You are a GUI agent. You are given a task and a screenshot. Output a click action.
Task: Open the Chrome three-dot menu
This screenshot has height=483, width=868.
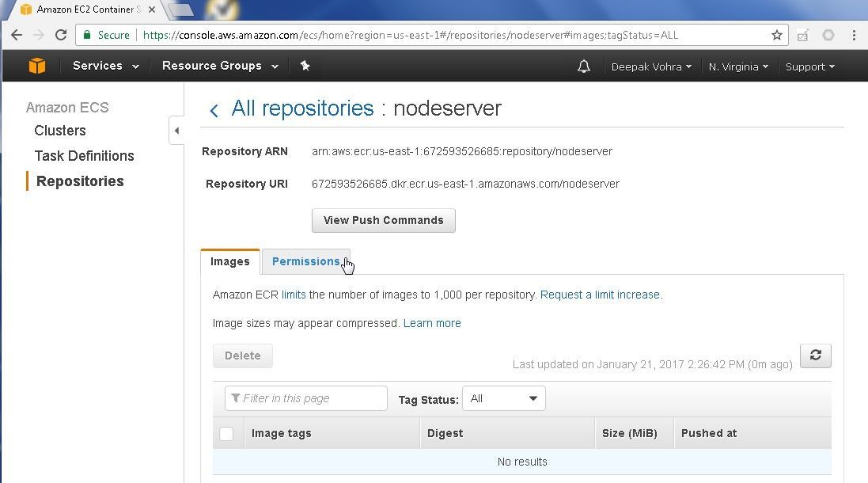tap(854, 35)
